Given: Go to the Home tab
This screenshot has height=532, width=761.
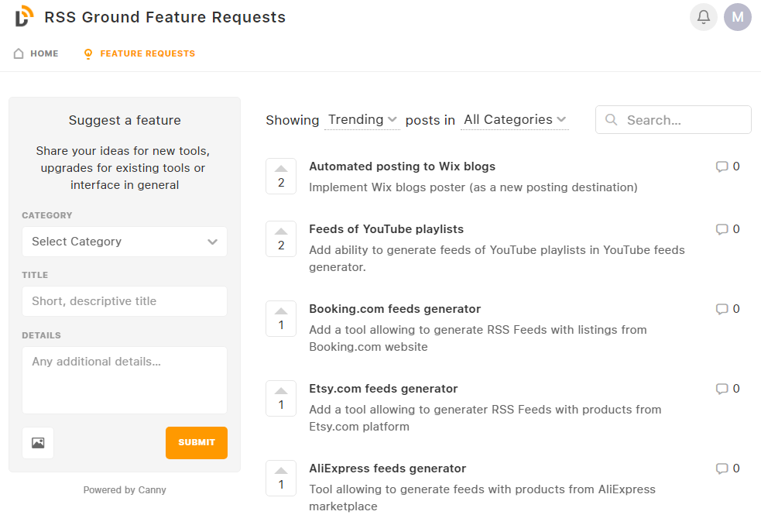Looking at the screenshot, I should 36,53.
